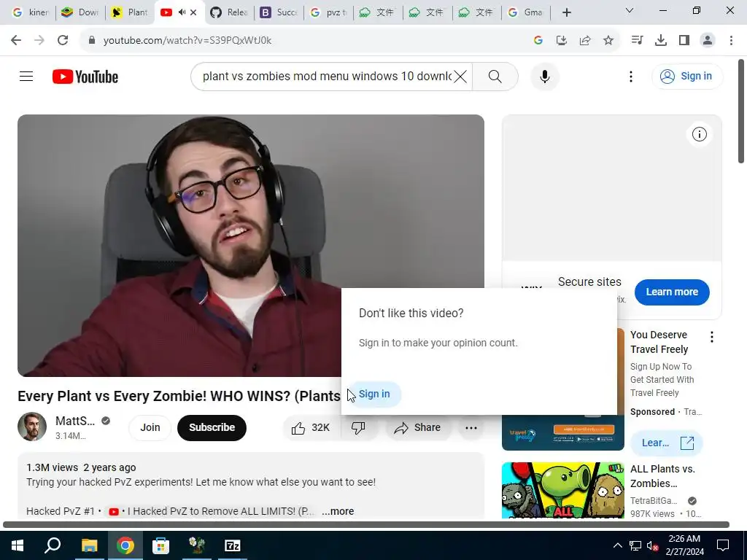Switch to the pvz Google tab
Image resolution: width=747 pixels, height=560 pixels.
[328, 12]
